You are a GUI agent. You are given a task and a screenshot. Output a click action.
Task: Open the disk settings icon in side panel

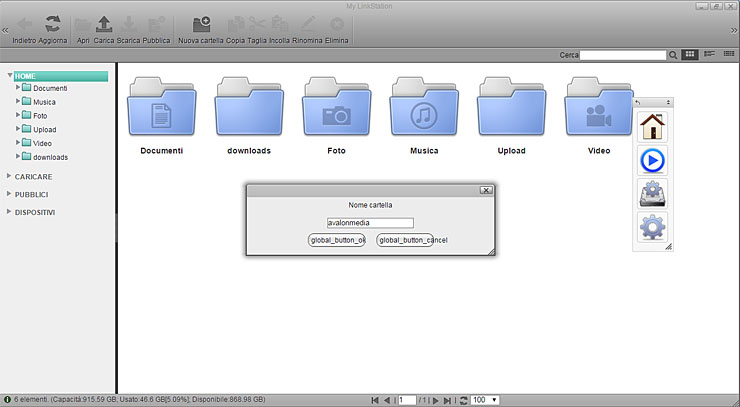pyautogui.click(x=652, y=194)
